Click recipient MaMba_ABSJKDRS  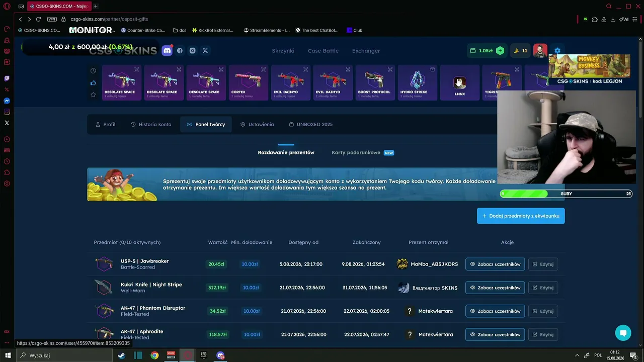click(428, 264)
